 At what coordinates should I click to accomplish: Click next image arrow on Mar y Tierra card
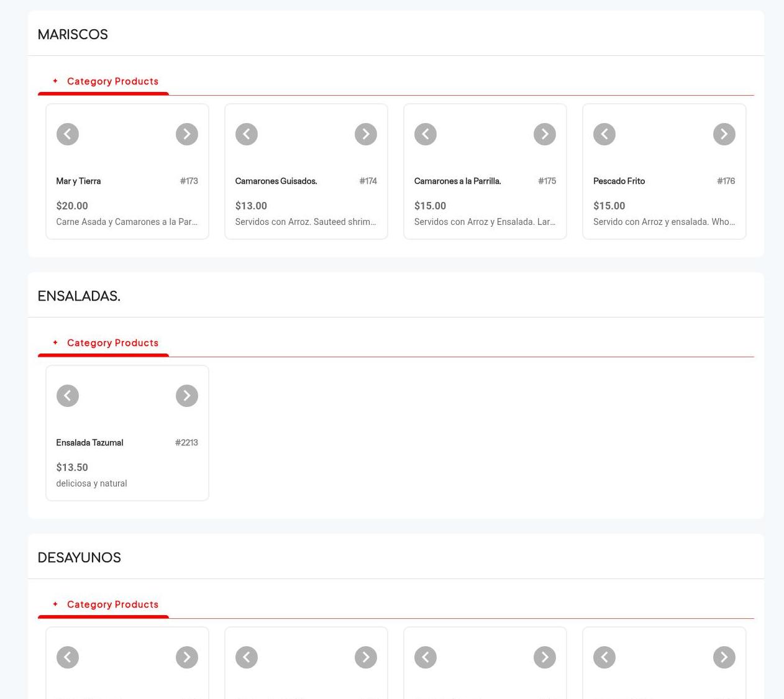point(186,134)
